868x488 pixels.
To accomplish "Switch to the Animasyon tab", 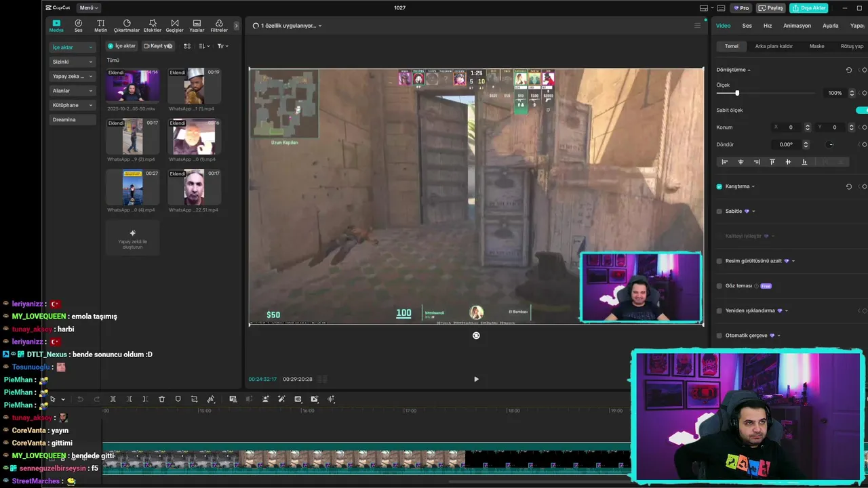I will (x=797, y=26).
